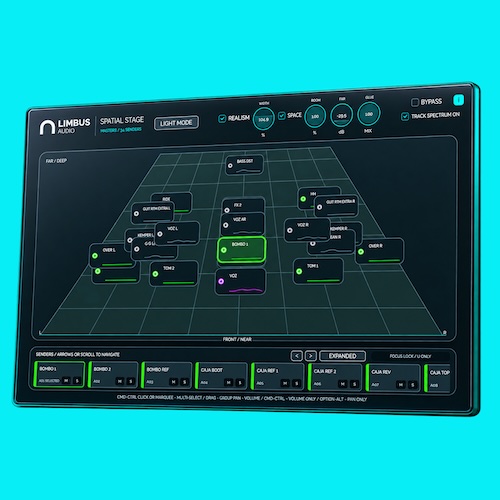This screenshot has height=500, width=500.
Task: Toggle the Realism checkbox
Action: [222, 119]
